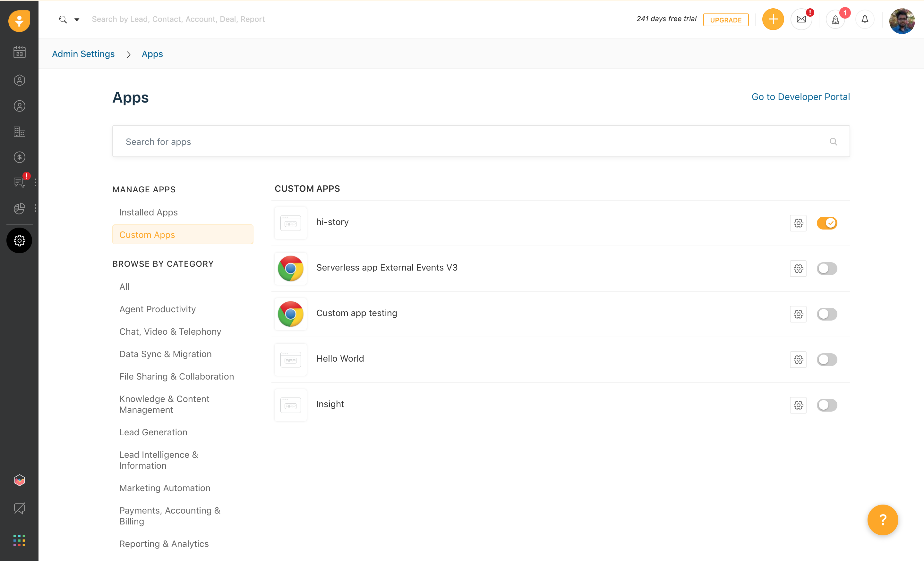Viewport: 924px width, 561px height.
Task: Open the app switcher grid icon
Action: pos(19,540)
